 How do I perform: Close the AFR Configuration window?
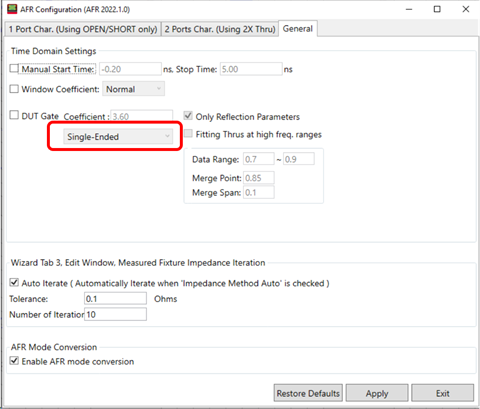pos(466,9)
